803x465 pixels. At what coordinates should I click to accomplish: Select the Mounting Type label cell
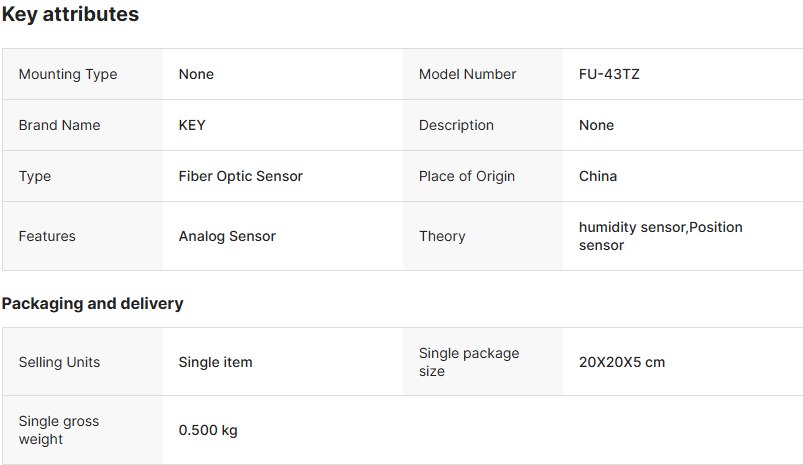(68, 74)
